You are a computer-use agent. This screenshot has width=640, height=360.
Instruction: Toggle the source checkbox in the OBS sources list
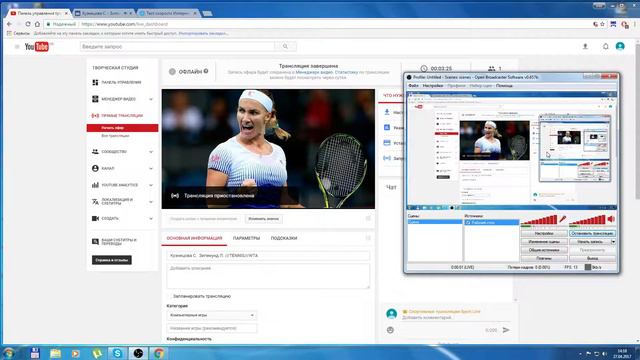[468, 222]
